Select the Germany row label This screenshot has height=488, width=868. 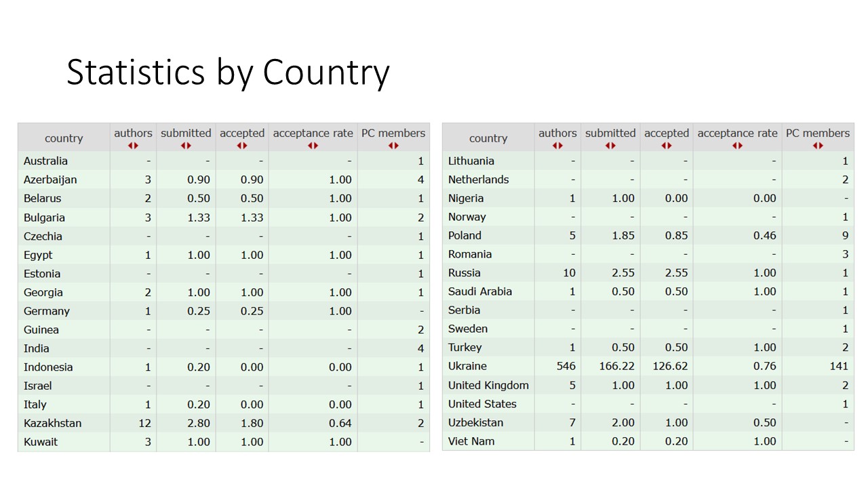[46, 311]
